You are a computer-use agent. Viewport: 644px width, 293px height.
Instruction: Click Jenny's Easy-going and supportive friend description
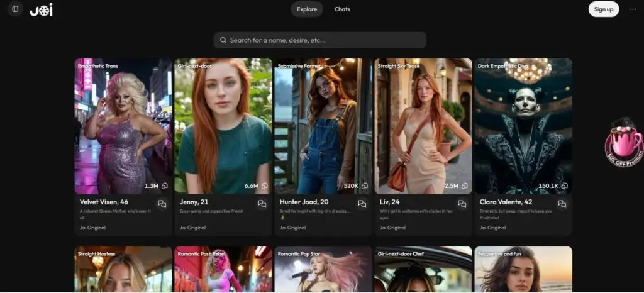pos(211,211)
